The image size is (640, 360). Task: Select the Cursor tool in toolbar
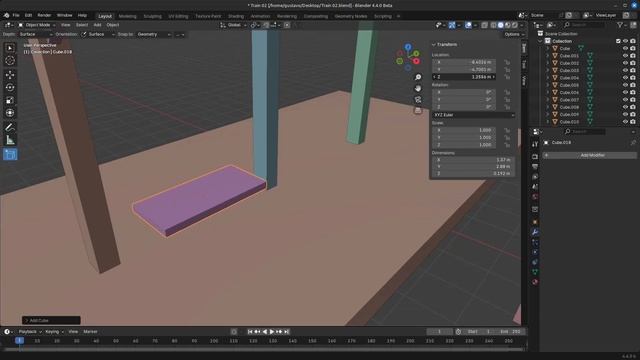pyautogui.click(x=10, y=60)
